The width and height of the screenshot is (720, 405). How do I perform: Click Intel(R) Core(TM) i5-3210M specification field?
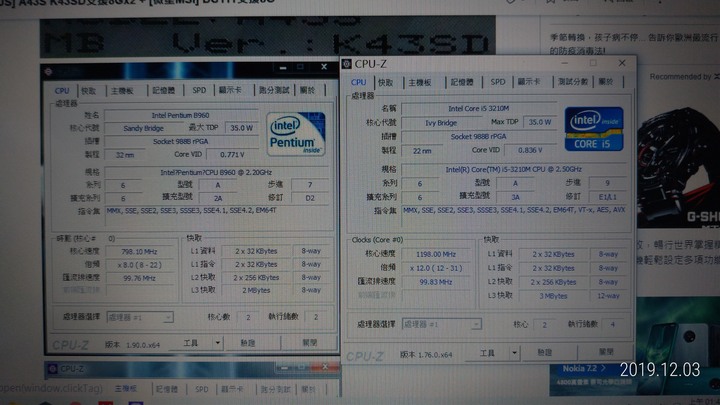(513, 169)
